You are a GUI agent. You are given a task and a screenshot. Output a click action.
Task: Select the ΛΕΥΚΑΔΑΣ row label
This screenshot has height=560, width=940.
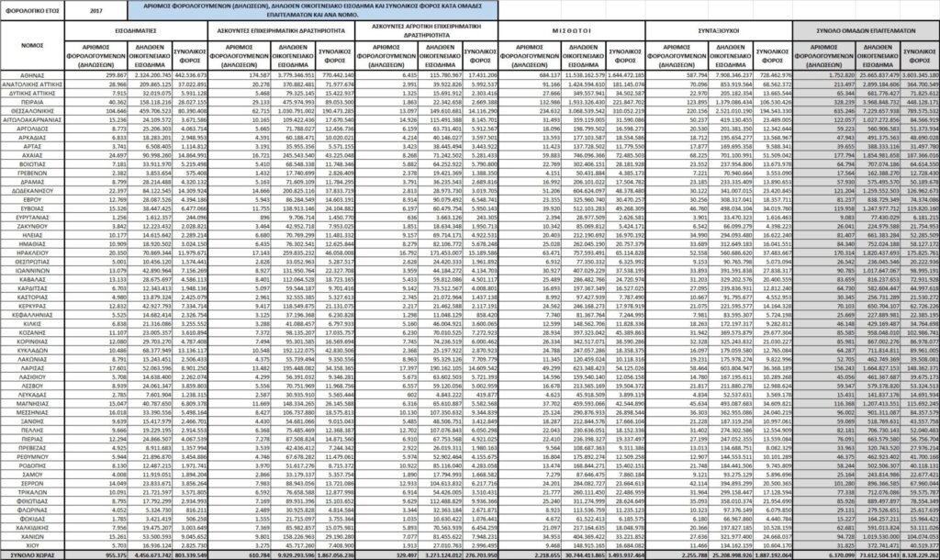32,395
